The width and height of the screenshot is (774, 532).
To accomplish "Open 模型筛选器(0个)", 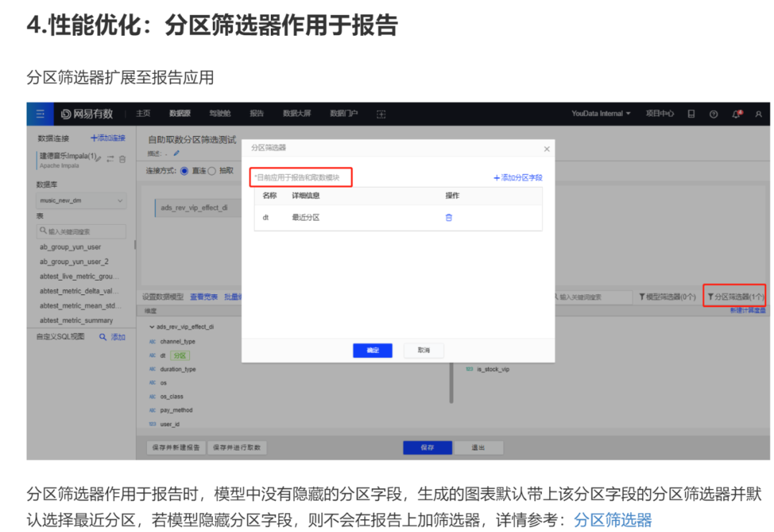I will tap(667, 297).
